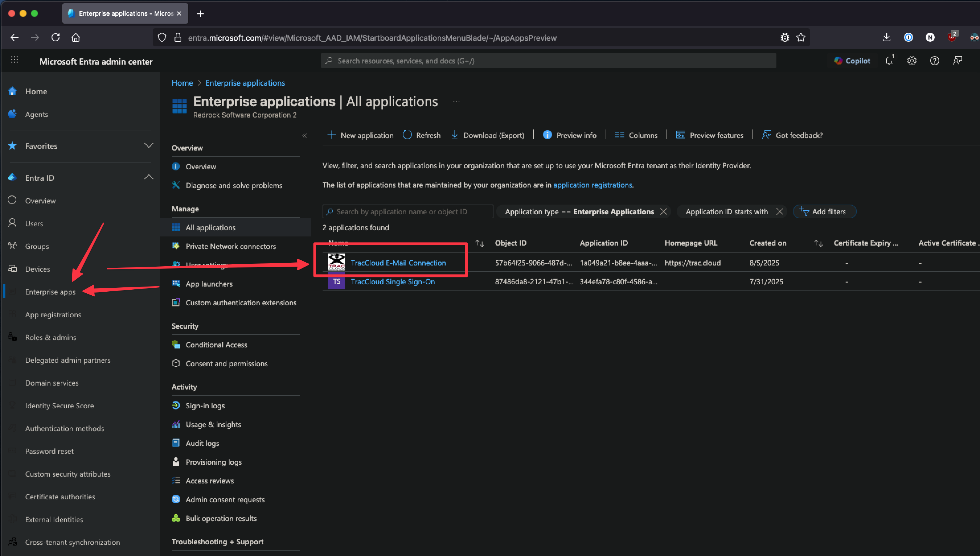Viewport: 980px width, 556px height.
Task: Collapse the Entra ID section
Action: click(149, 177)
